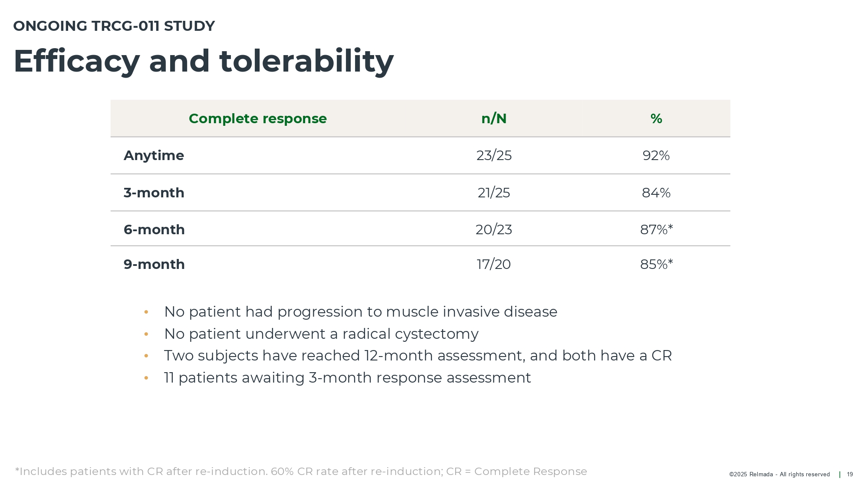Click the "3-month" row label
This screenshot has height=488, width=868.
154,193
